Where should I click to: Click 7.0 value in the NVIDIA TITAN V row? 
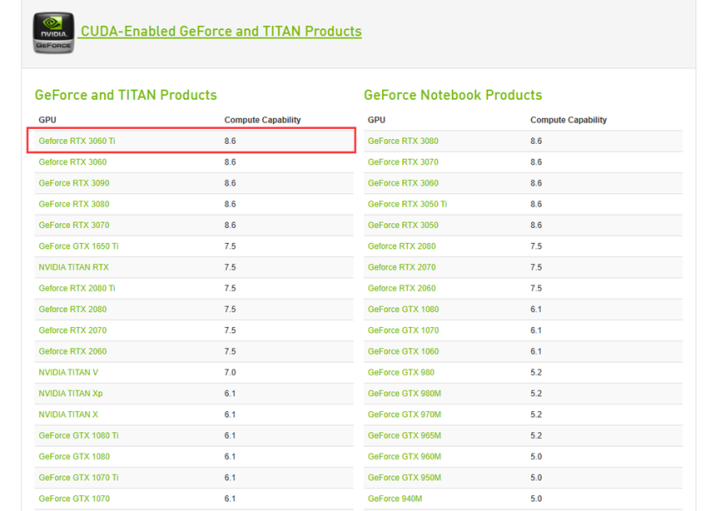(230, 372)
